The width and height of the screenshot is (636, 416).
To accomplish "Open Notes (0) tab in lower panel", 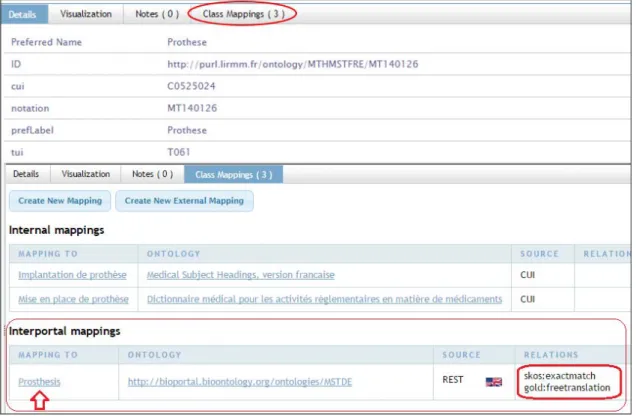I will [152, 174].
